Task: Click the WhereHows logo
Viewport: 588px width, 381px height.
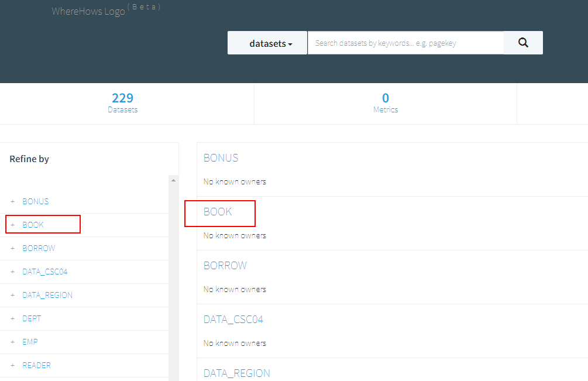Action: point(88,11)
